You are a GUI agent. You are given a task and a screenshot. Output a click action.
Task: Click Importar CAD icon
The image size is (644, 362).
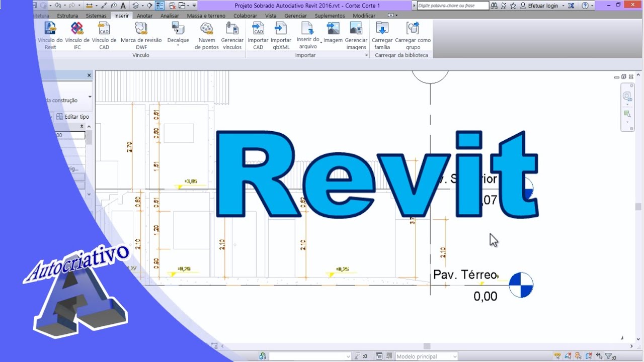(258, 28)
